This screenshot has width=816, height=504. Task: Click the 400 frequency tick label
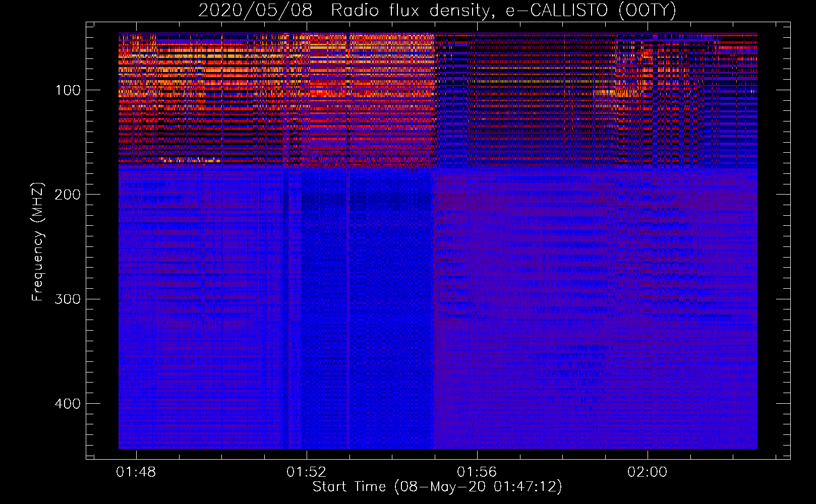click(68, 404)
